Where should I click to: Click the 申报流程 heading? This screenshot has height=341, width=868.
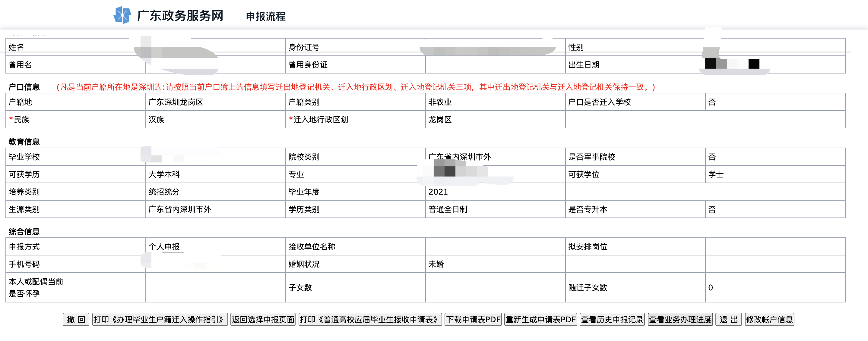pyautogui.click(x=265, y=16)
